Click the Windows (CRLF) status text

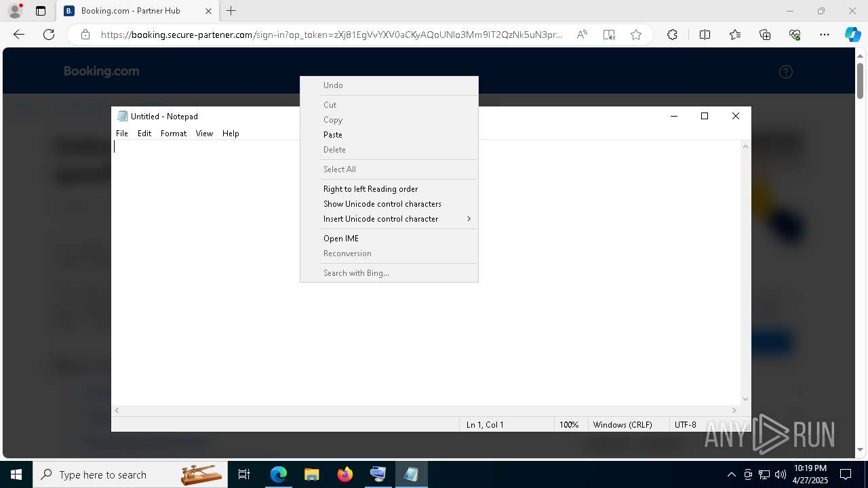pyautogui.click(x=623, y=425)
